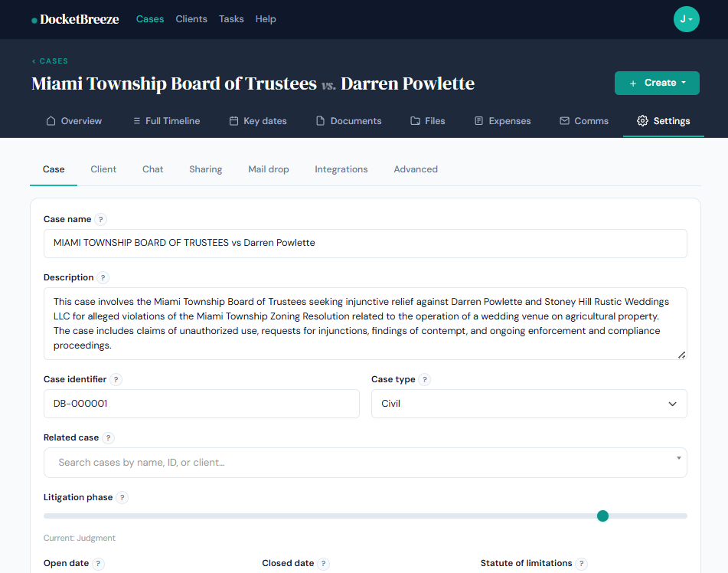Open the Integrations settings tab
This screenshot has width=728, height=573.
pyautogui.click(x=341, y=169)
